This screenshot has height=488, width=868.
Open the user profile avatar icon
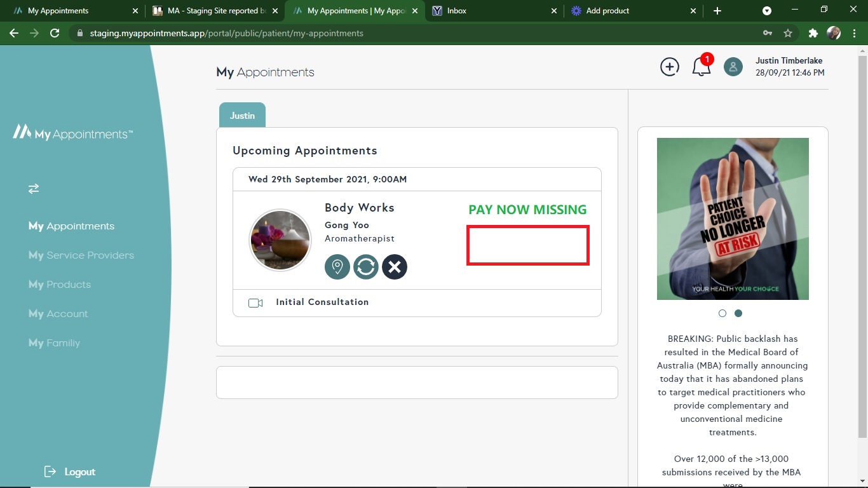click(x=733, y=67)
